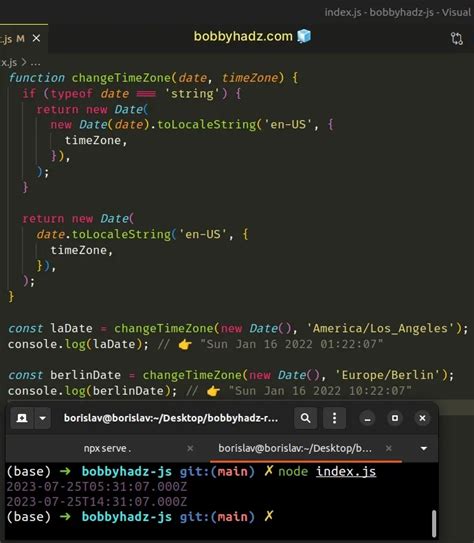The image size is (474, 543).
Task: Click the x.js breadcrumb item
Action: click(x=9, y=63)
